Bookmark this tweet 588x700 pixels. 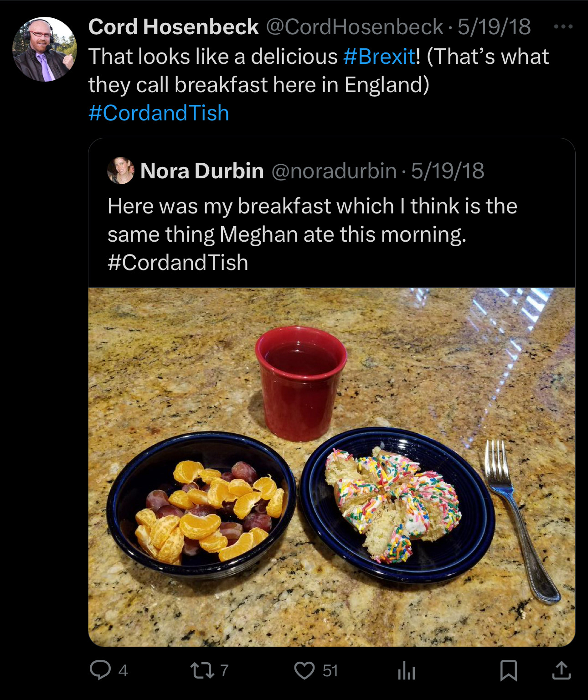(x=508, y=670)
